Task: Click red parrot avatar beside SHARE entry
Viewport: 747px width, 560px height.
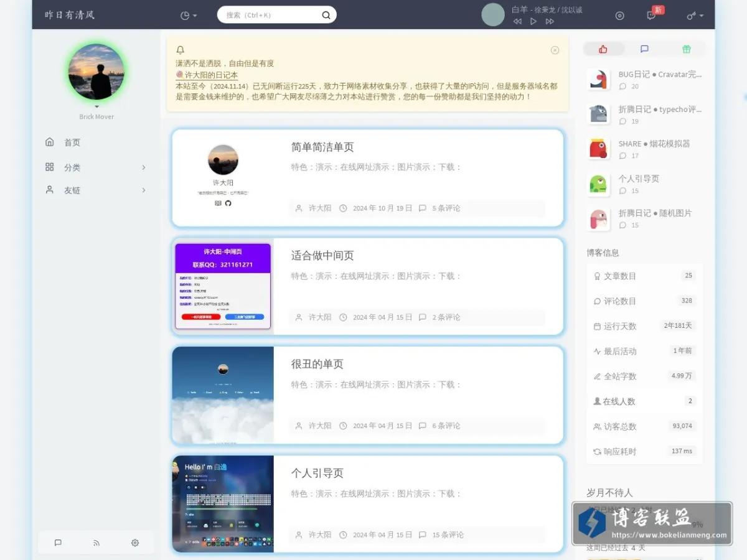Action: point(598,149)
